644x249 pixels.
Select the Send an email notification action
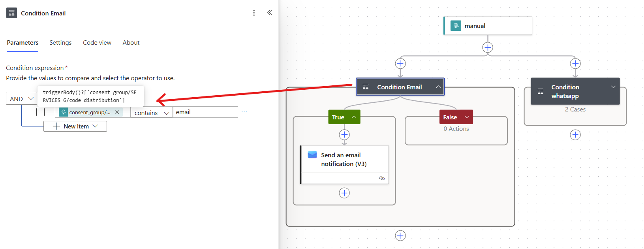(x=344, y=160)
